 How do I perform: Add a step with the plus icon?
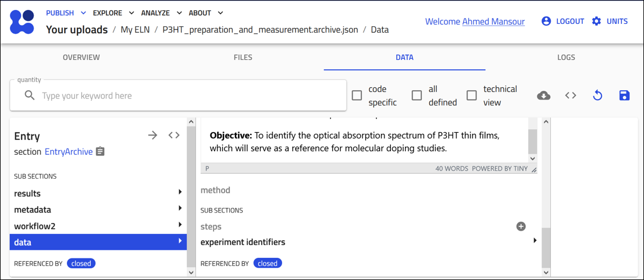click(x=521, y=226)
